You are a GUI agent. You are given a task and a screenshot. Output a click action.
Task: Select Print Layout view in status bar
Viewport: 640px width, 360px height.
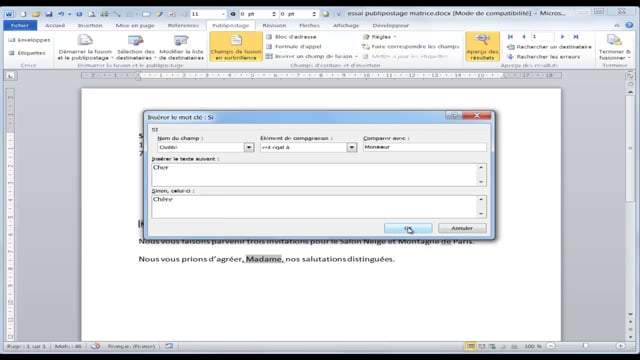pyautogui.click(x=471, y=346)
